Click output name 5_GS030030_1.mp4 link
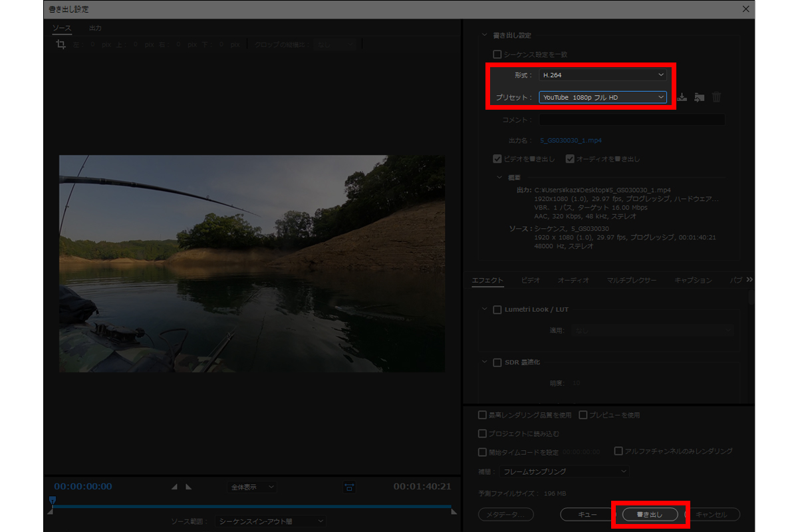This screenshot has height=532, width=798. pos(571,141)
